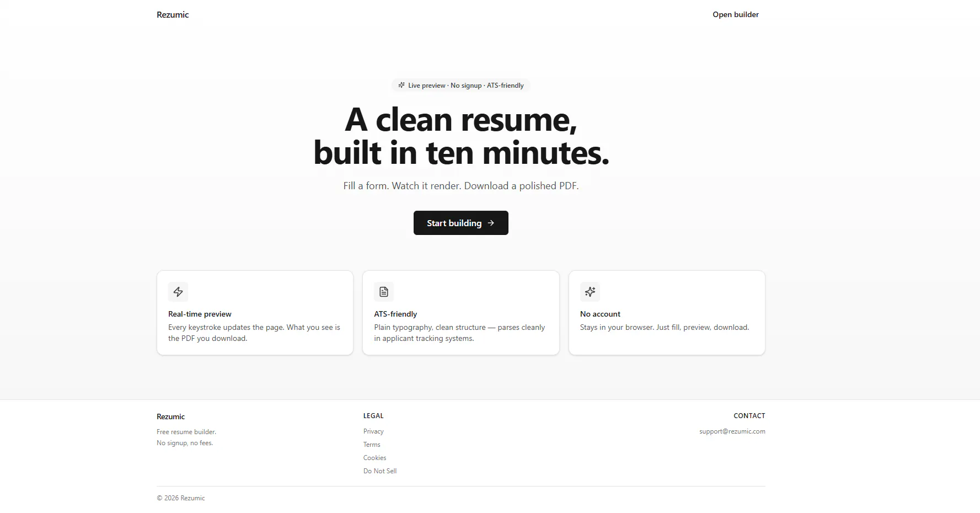Open the Privacy link in footer
Screen dimensions: 980x513
tap(373, 431)
